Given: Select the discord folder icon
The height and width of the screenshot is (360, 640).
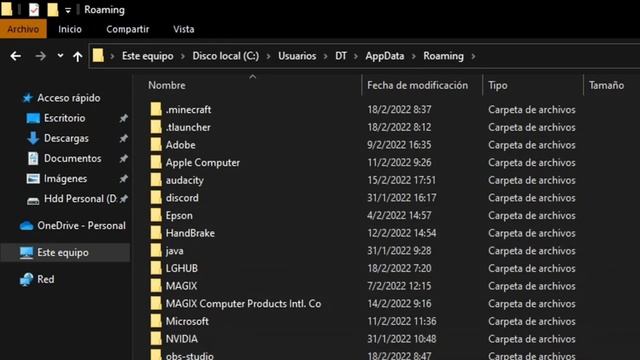Looking at the screenshot, I should pyautogui.click(x=156, y=198).
